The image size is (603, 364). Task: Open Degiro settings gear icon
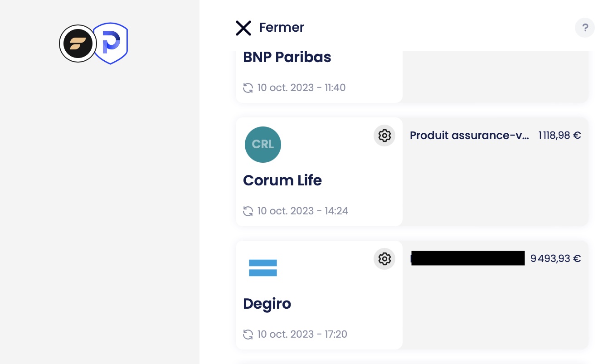click(384, 259)
